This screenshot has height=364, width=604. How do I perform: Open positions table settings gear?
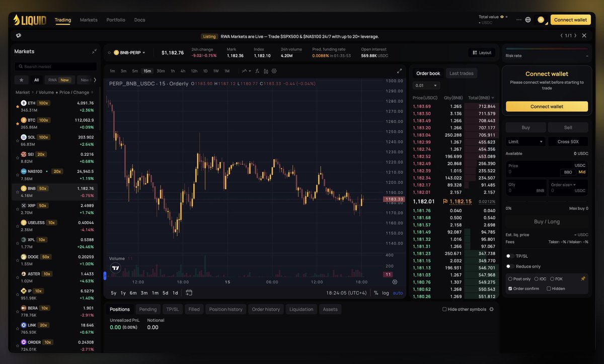pyautogui.click(x=491, y=309)
